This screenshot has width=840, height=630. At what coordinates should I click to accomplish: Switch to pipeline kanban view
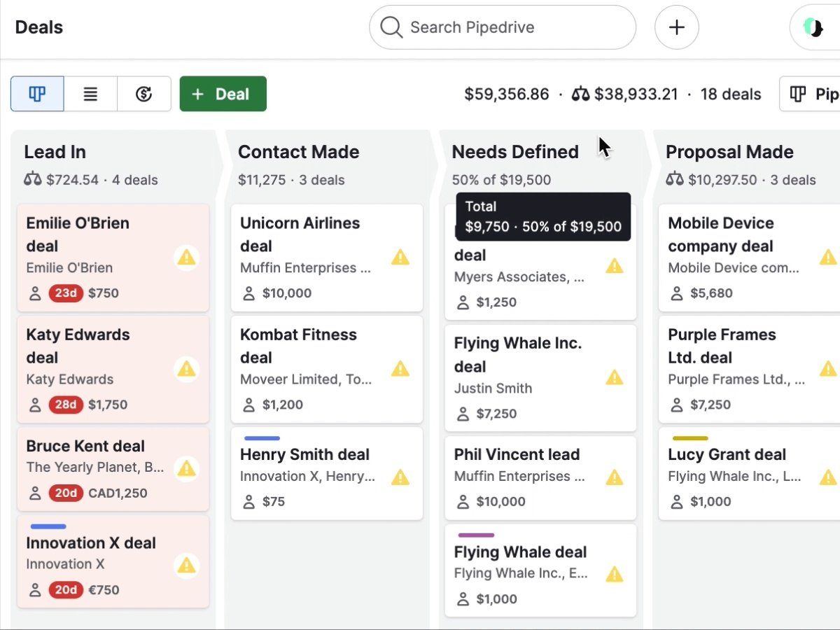click(37, 94)
